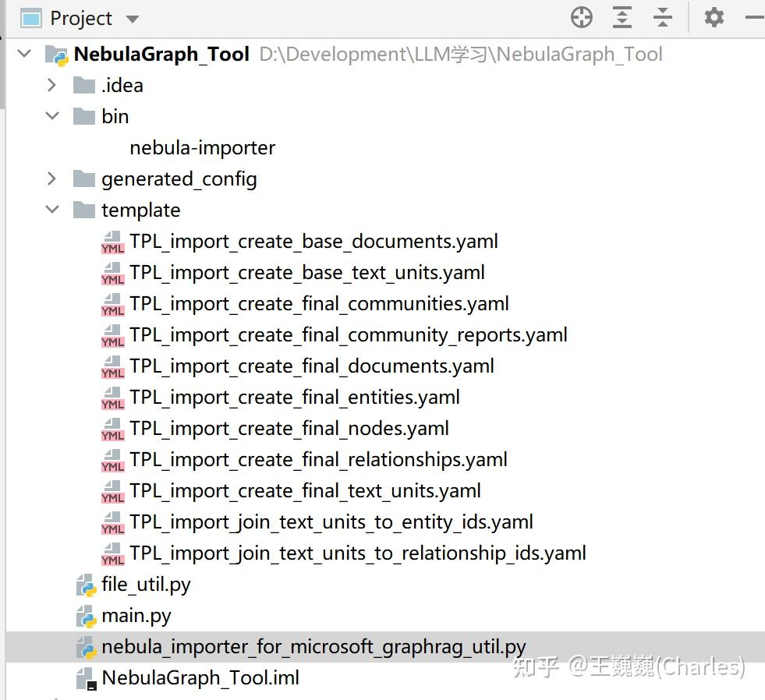
Task: Collapse the NebulaGraph_Tool root node
Action: pyautogui.click(x=24, y=54)
